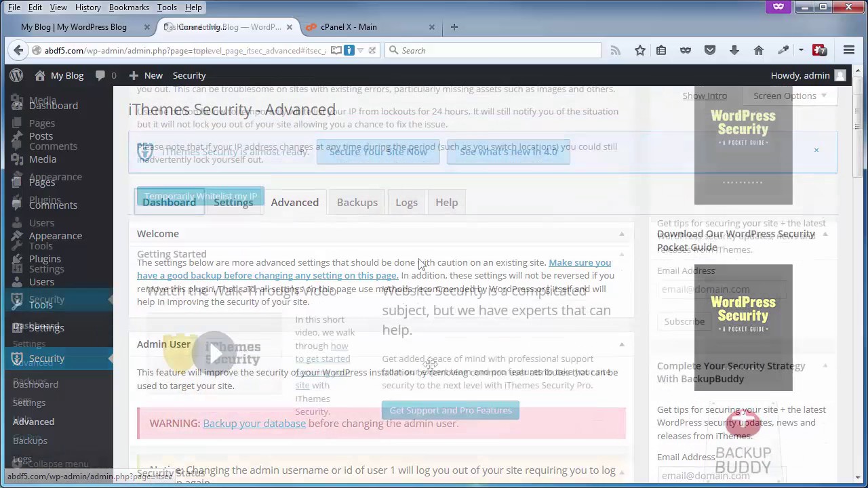868x488 pixels.
Task: Expand the Screen Options dropdown
Action: pos(790,96)
